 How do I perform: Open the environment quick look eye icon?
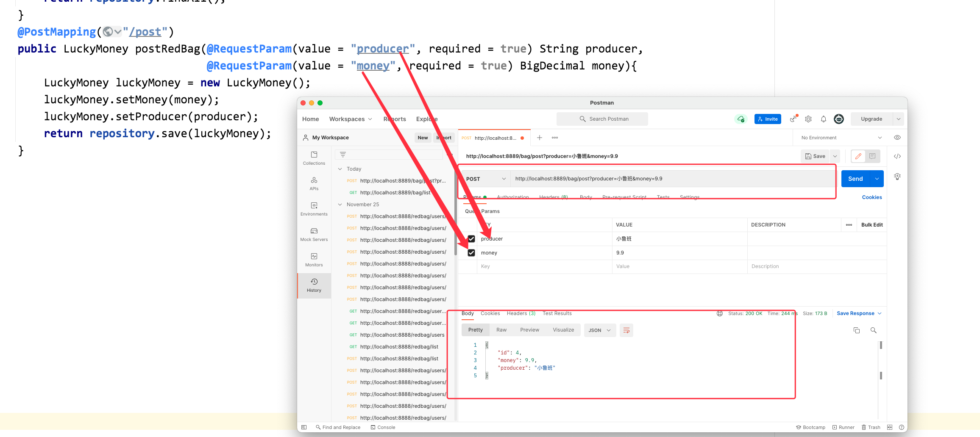click(897, 138)
